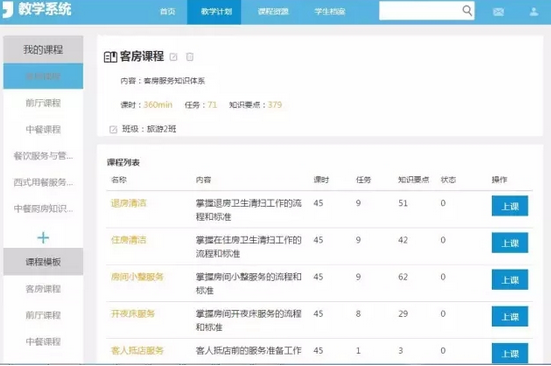This screenshot has width=551, height=366.
Task: Click the delete trash icon beside 客房课程 title
Action: 190,57
